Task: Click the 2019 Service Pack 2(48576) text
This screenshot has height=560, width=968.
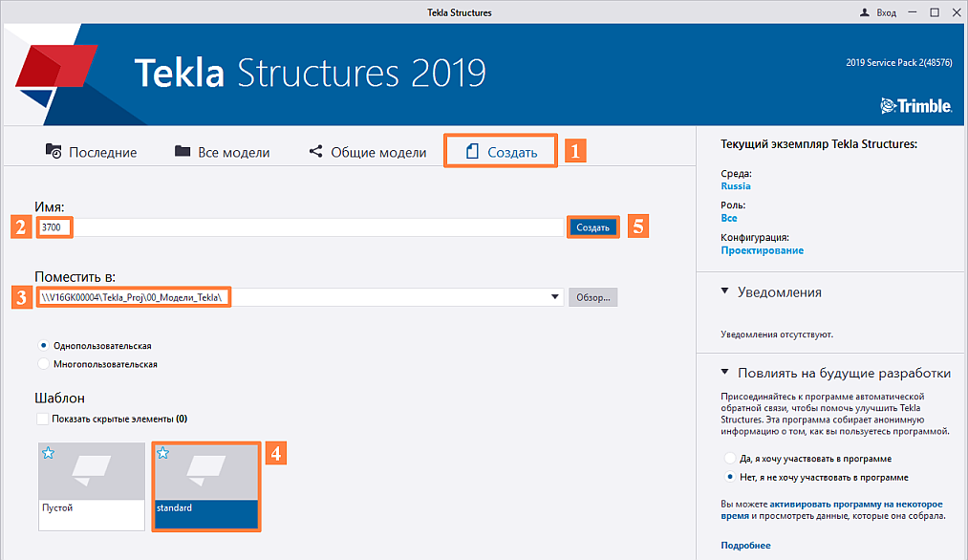Action: pyautogui.click(x=899, y=62)
